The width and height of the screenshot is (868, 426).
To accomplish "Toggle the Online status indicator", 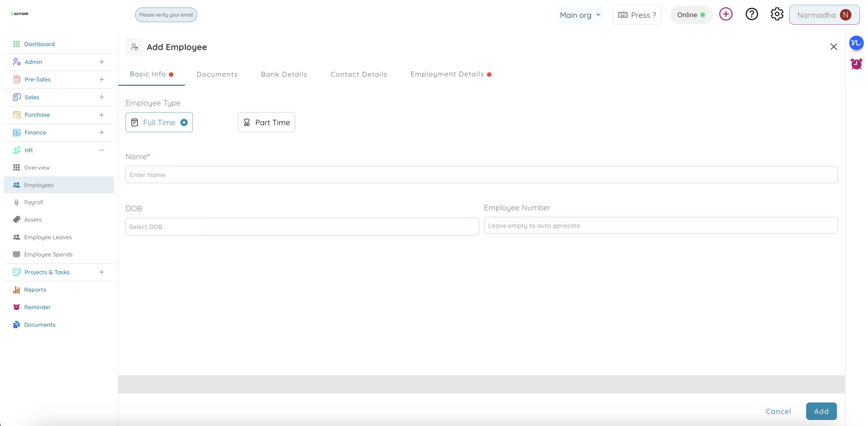I will click(x=691, y=15).
